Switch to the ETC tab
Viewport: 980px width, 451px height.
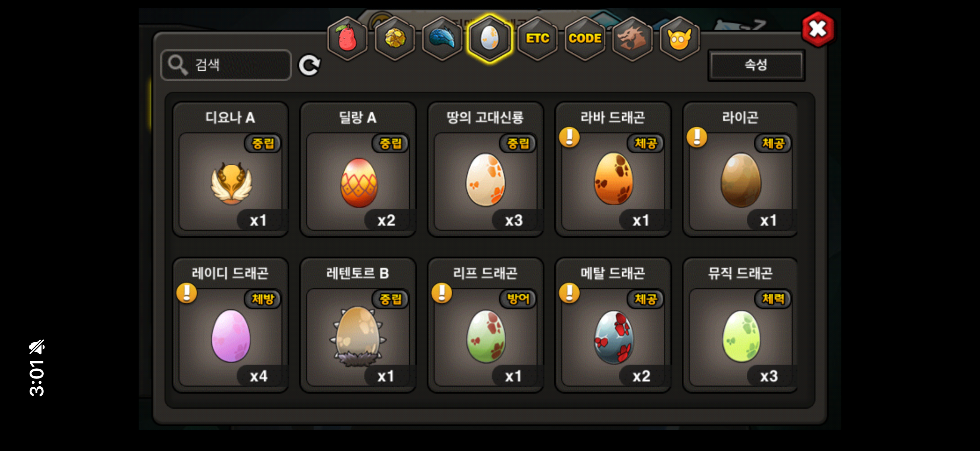click(x=537, y=39)
